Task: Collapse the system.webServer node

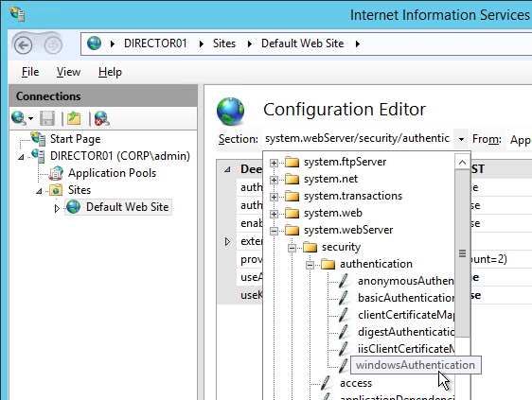Action: 274,231
